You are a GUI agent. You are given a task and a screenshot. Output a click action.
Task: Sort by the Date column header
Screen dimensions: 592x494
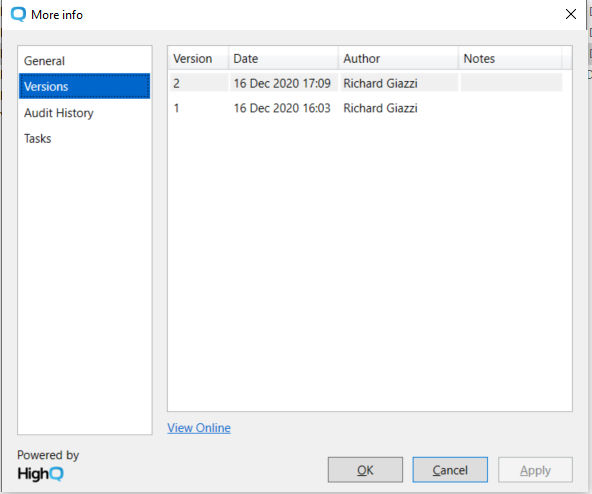coord(284,59)
